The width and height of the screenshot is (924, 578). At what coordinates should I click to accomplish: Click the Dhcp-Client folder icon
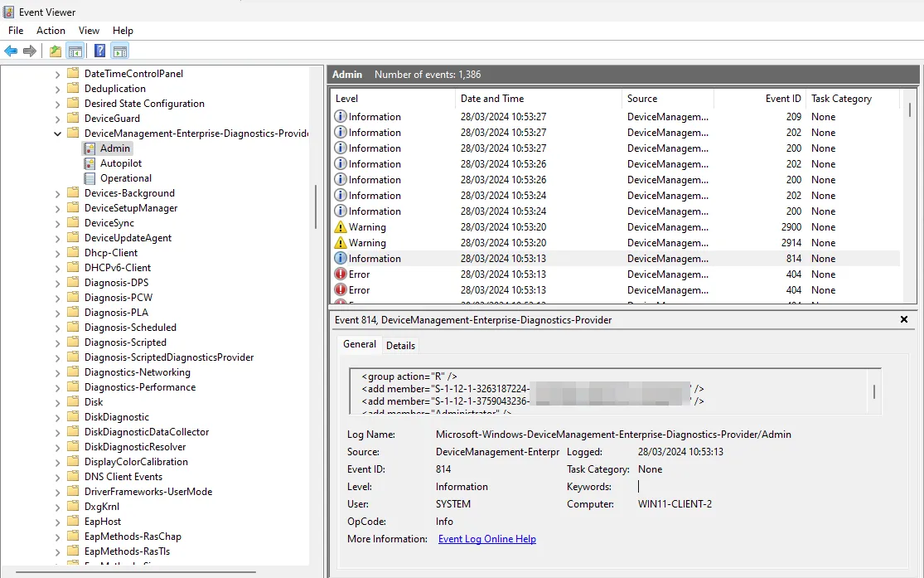coord(73,252)
